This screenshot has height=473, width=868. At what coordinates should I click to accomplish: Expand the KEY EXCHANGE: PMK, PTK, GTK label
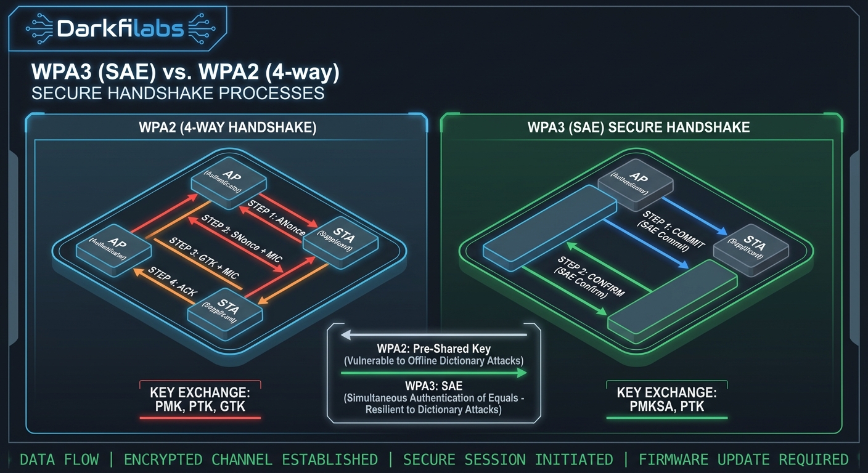(200, 399)
